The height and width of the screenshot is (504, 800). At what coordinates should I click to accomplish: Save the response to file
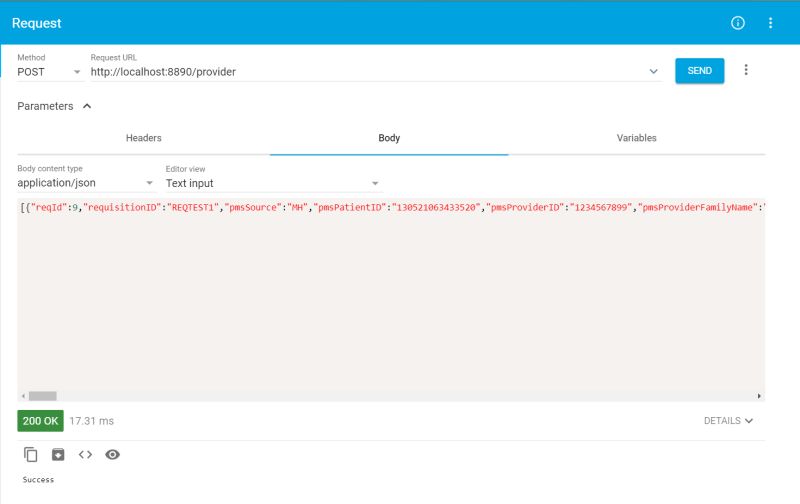click(x=58, y=454)
